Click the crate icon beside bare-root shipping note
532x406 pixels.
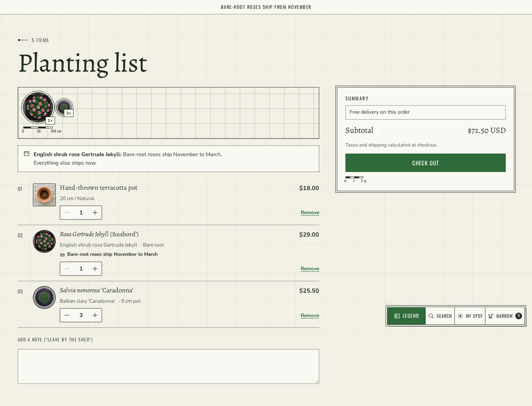tap(62, 255)
